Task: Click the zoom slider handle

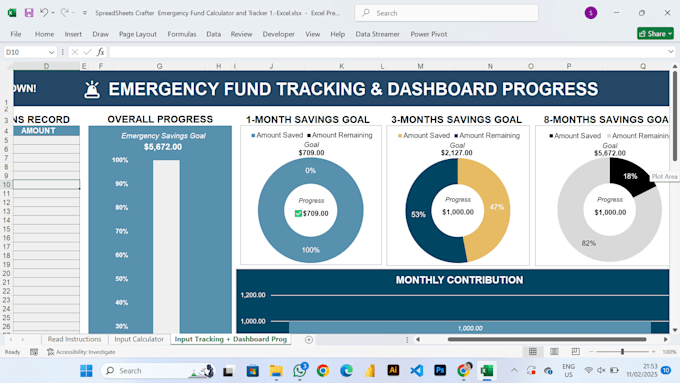Action: (x=622, y=352)
